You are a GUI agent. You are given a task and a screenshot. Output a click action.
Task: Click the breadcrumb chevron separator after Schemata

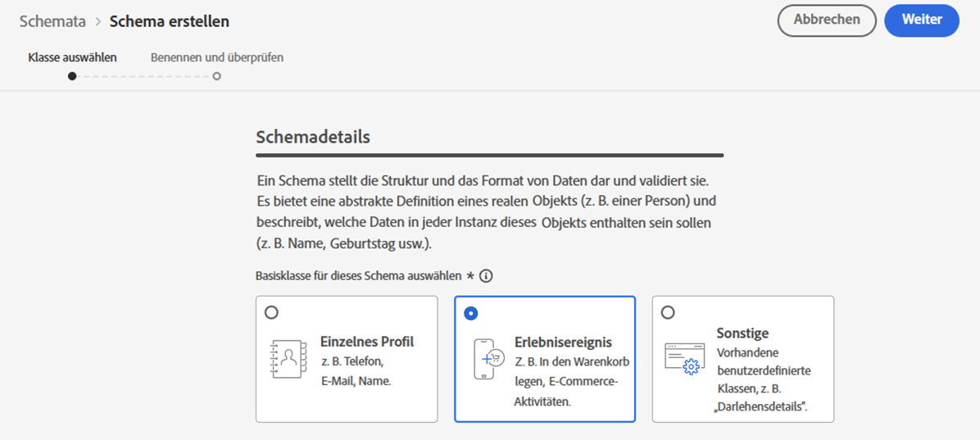tap(98, 21)
